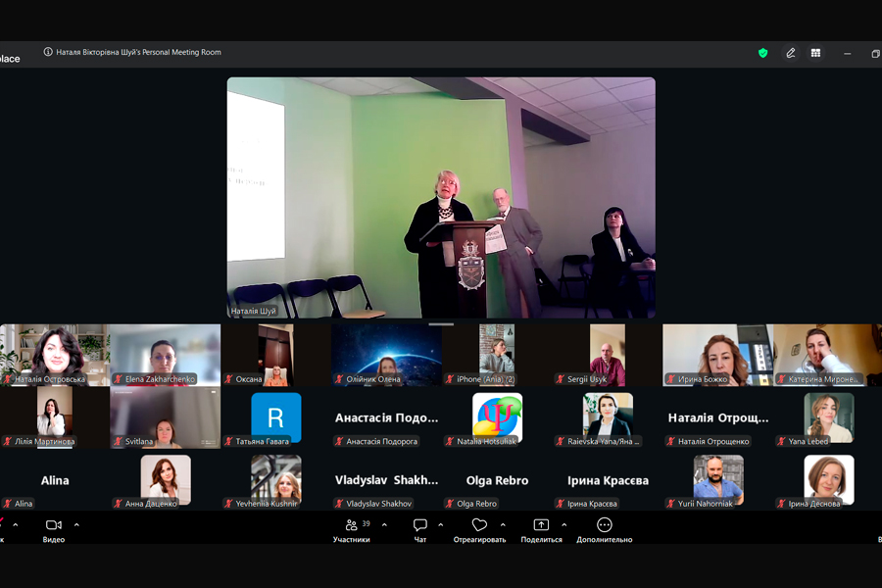Viewport: 882px width, 588px height.
Task: Select Svitlana participant tile
Action: coord(166,417)
